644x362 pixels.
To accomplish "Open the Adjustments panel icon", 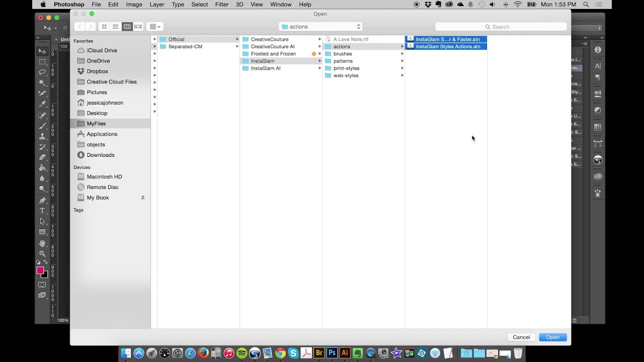I will (598, 110).
